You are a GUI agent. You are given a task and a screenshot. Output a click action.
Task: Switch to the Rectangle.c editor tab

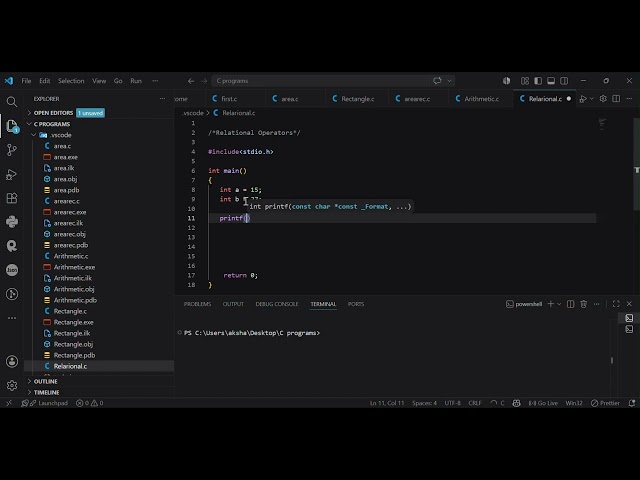pyautogui.click(x=358, y=99)
